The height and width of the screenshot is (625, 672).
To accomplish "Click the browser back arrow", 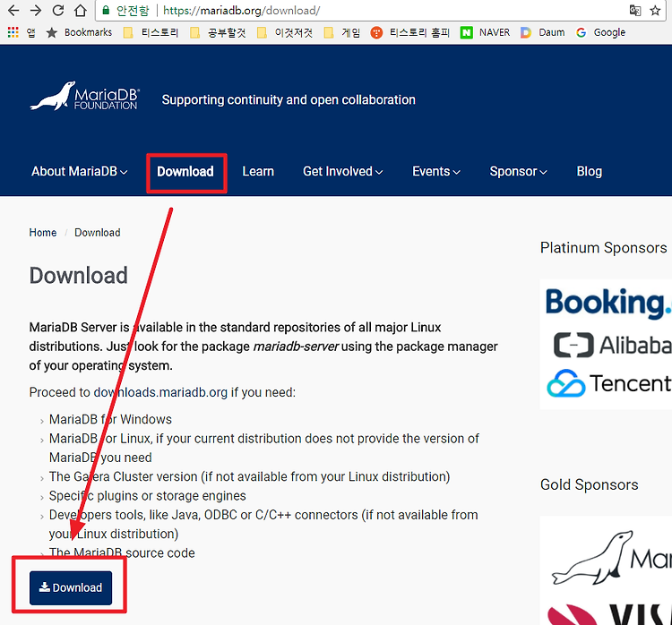I will tap(13, 10).
